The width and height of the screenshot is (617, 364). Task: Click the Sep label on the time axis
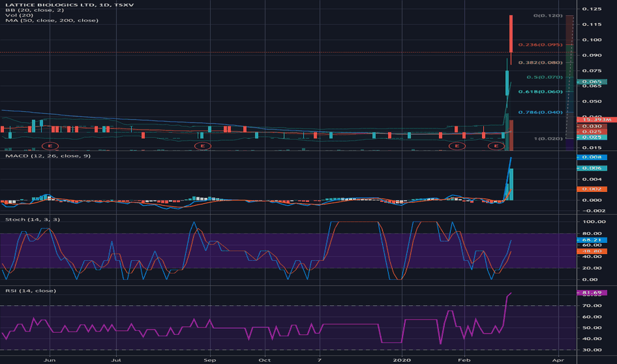point(210,360)
